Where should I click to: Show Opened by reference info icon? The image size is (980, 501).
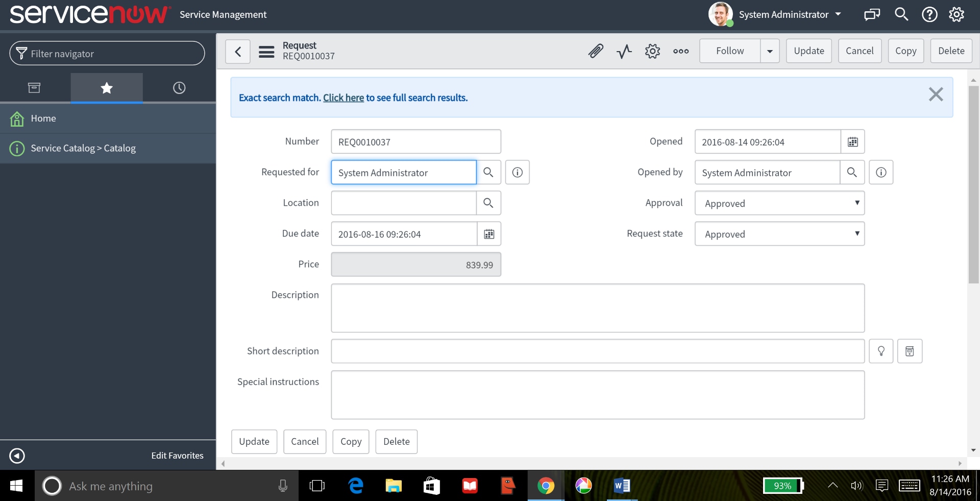tap(881, 173)
